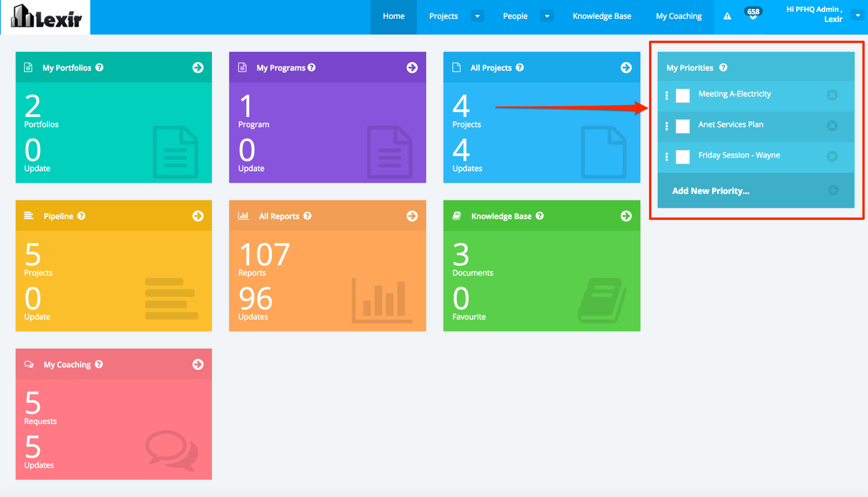Image resolution: width=868 pixels, height=497 pixels.
Task: Click the Lexir logo
Action: [x=46, y=17]
